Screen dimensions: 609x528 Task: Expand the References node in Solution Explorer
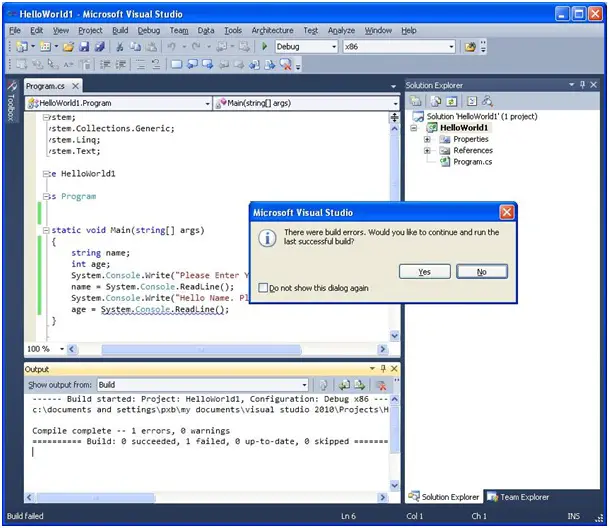pyautogui.click(x=427, y=150)
